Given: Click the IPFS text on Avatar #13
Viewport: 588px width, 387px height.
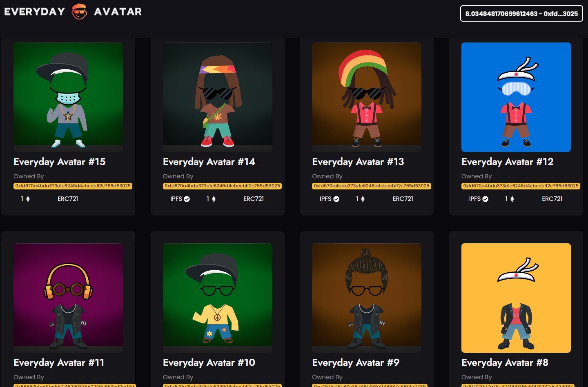Looking at the screenshot, I should point(325,199).
